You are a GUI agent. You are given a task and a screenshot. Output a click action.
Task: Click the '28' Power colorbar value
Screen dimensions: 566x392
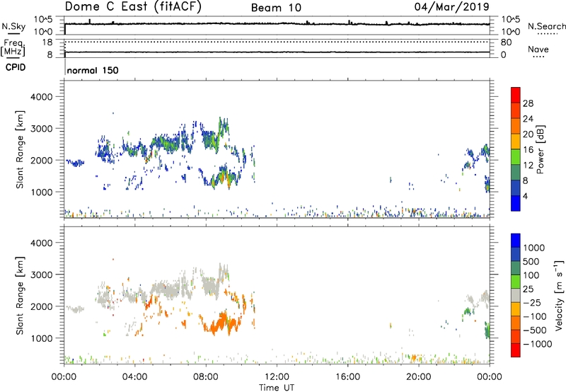528,103
